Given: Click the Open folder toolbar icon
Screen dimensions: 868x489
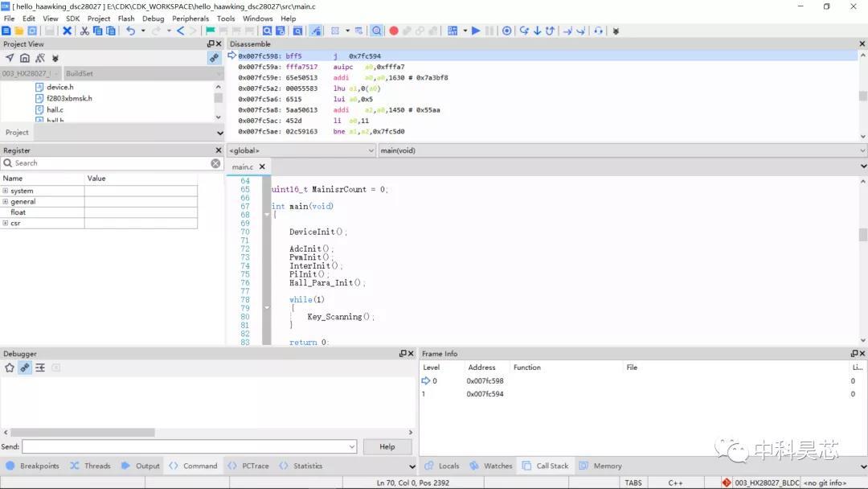Looking at the screenshot, I should point(18,31).
